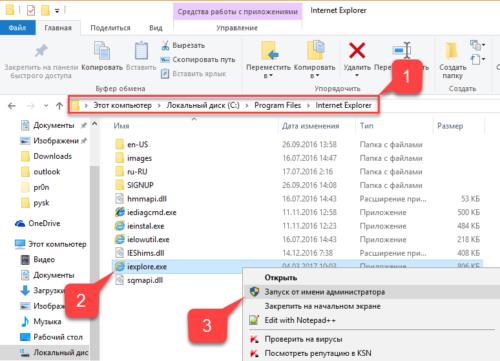
Task: Click navigation pane scrollbar up arrow
Action: [x=95, y=125]
